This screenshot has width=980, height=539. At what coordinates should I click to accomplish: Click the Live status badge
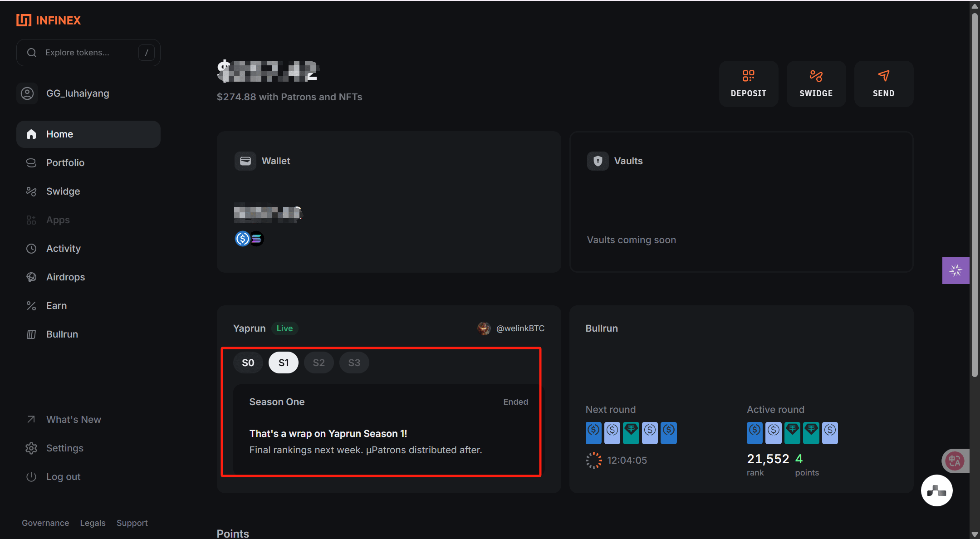(285, 328)
